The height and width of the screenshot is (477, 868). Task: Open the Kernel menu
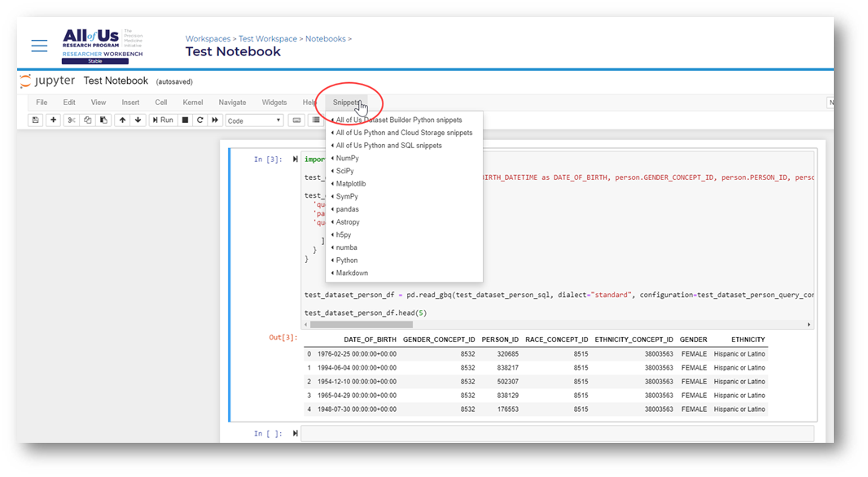[193, 103]
